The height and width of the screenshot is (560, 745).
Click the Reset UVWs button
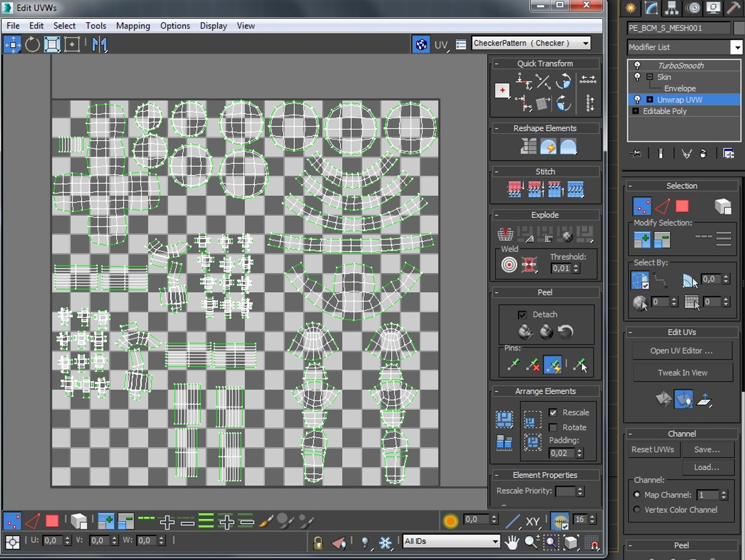pyautogui.click(x=653, y=450)
